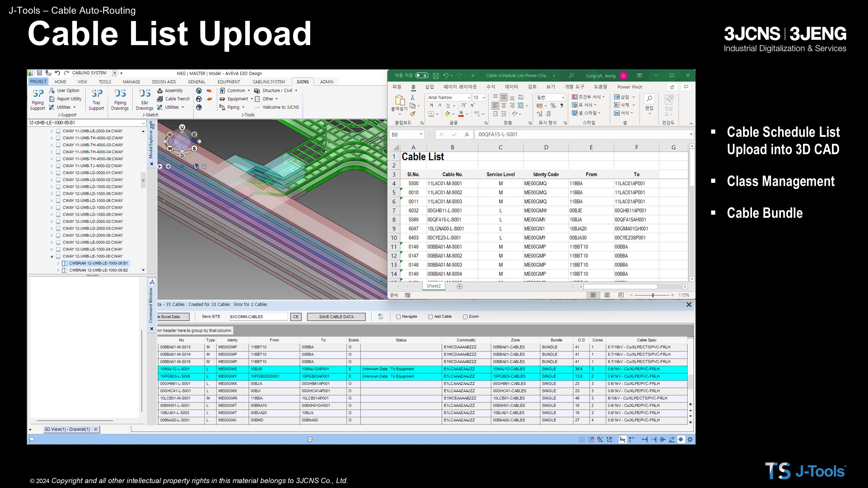This screenshot has height=488, width=868.
Task: Open Piping Drawings in J-Sketch
Action: [120, 99]
